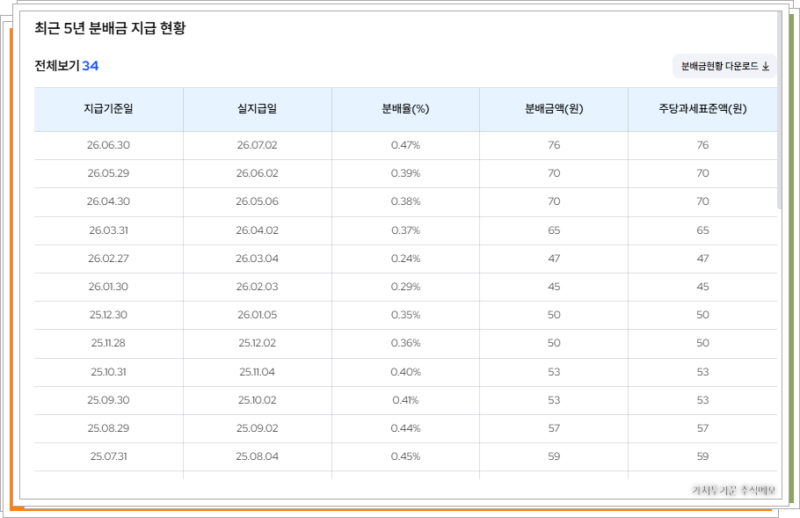Click the rate value 0.29%
This screenshot has width=800, height=518.
(x=406, y=286)
